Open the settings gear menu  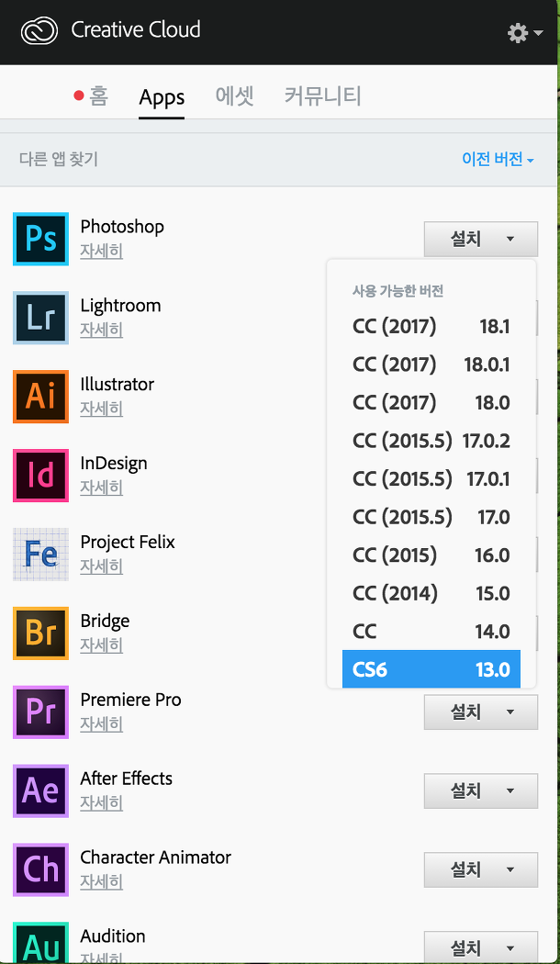point(523,33)
